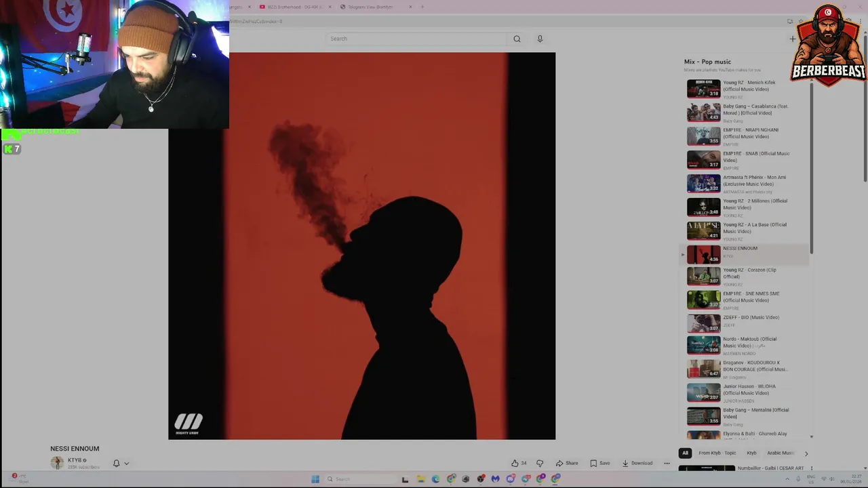Click the ENG language indicator
The width and height of the screenshot is (868, 488).
811,479
